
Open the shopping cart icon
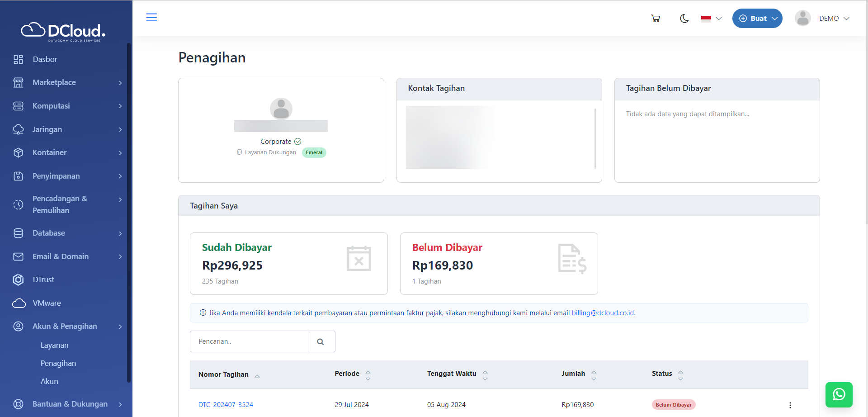pyautogui.click(x=656, y=19)
